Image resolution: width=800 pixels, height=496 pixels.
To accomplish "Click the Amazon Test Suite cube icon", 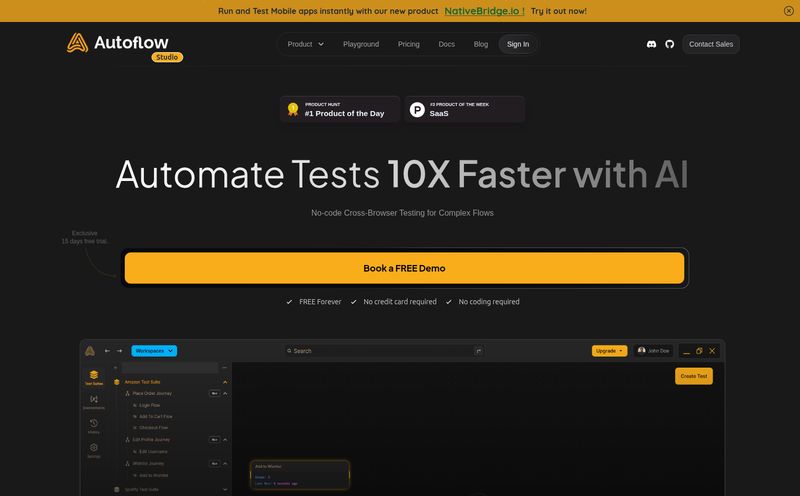I will click(x=117, y=382).
